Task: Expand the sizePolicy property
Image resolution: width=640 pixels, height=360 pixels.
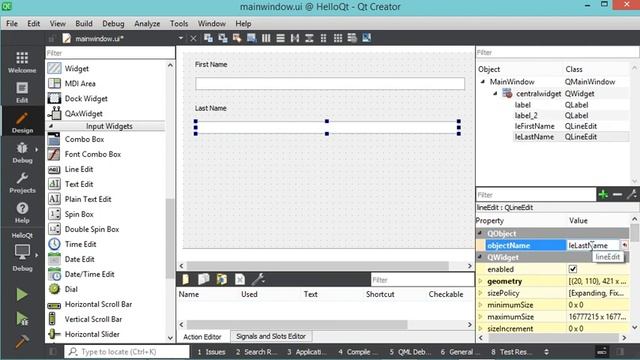Action: (x=480, y=293)
